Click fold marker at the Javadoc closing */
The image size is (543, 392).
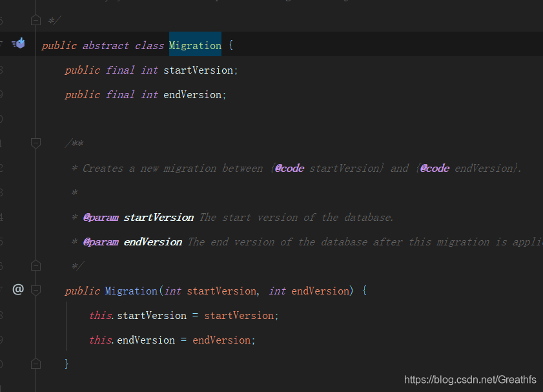click(x=36, y=265)
